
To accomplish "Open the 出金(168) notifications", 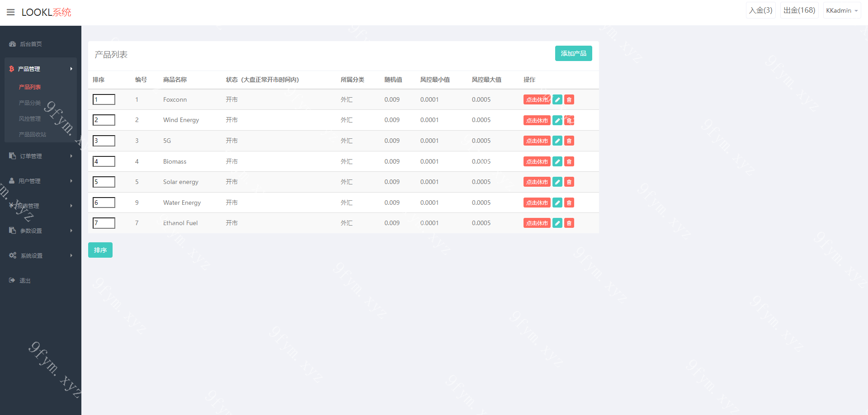I will point(799,10).
